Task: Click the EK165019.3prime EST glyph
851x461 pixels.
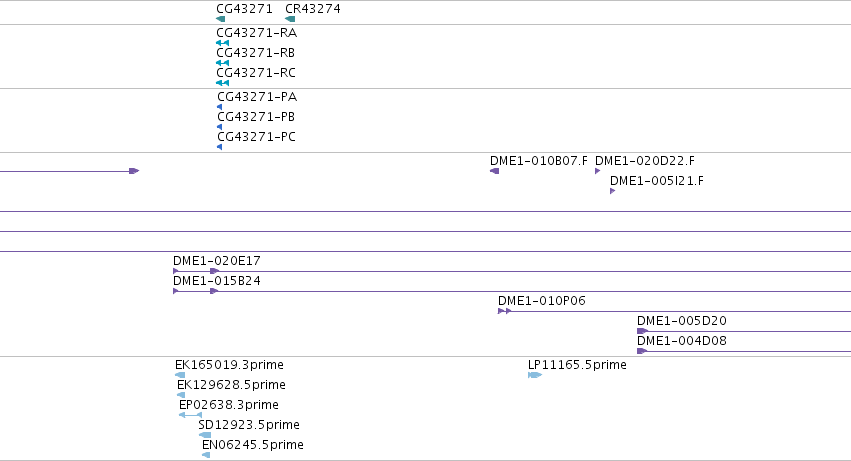Action: [180, 375]
